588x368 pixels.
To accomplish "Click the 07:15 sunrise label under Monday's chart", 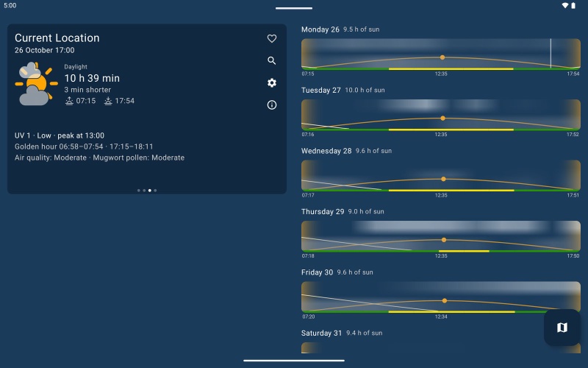I will [308, 74].
